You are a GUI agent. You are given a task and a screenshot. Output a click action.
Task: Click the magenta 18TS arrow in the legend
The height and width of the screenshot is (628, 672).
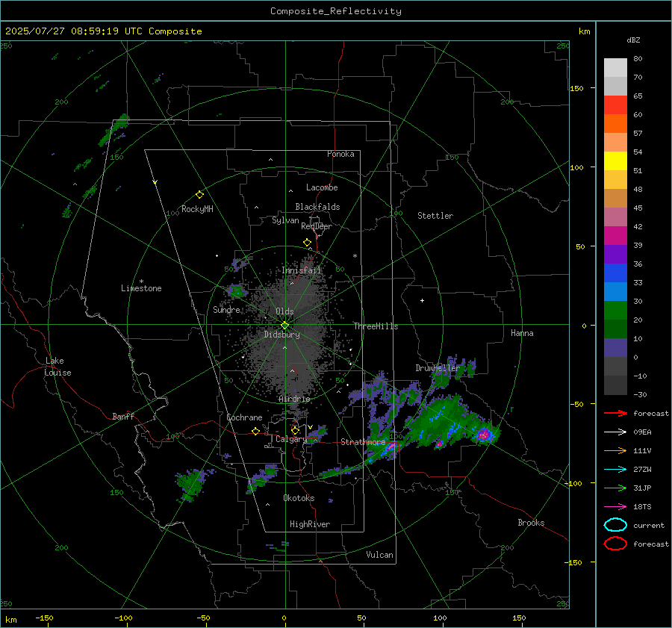click(x=615, y=507)
